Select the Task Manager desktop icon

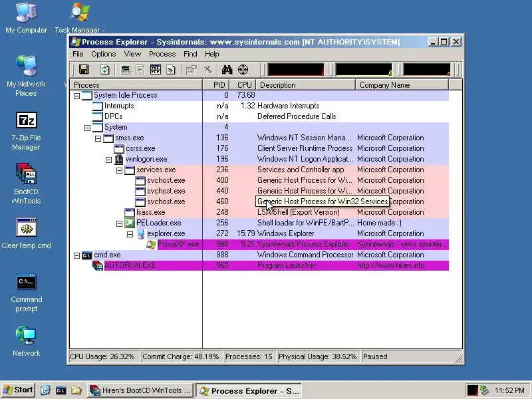(79, 18)
